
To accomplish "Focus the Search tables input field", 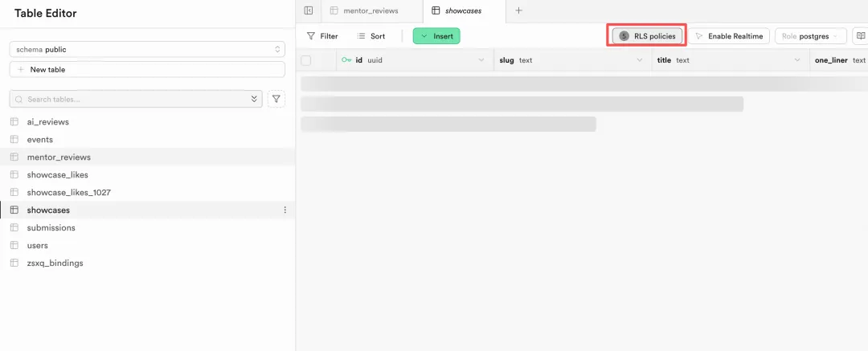I will coord(133,99).
